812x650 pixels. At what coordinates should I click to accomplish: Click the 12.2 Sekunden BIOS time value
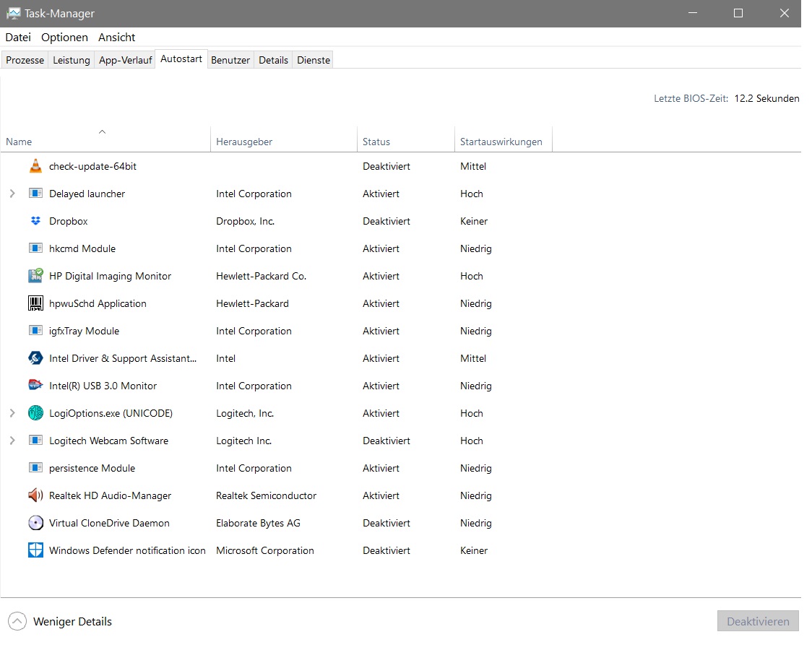coord(766,98)
